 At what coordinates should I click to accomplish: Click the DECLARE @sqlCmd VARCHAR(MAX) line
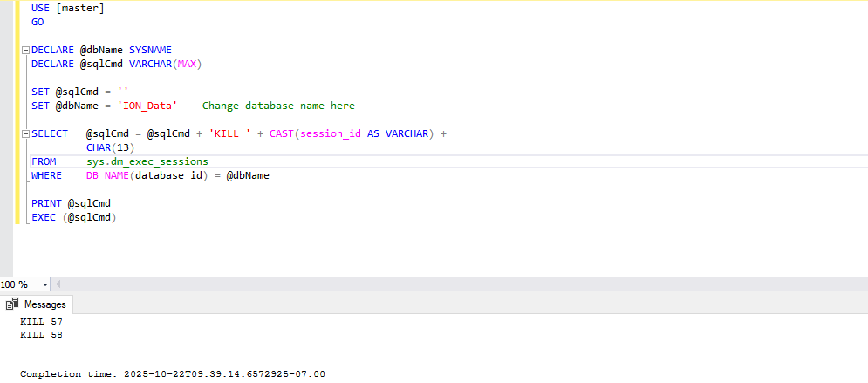[117, 65]
